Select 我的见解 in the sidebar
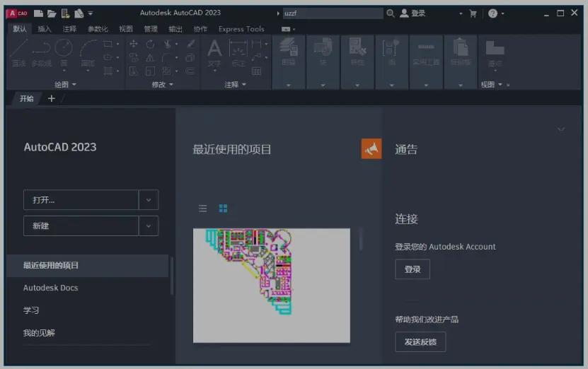 click(x=39, y=333)
